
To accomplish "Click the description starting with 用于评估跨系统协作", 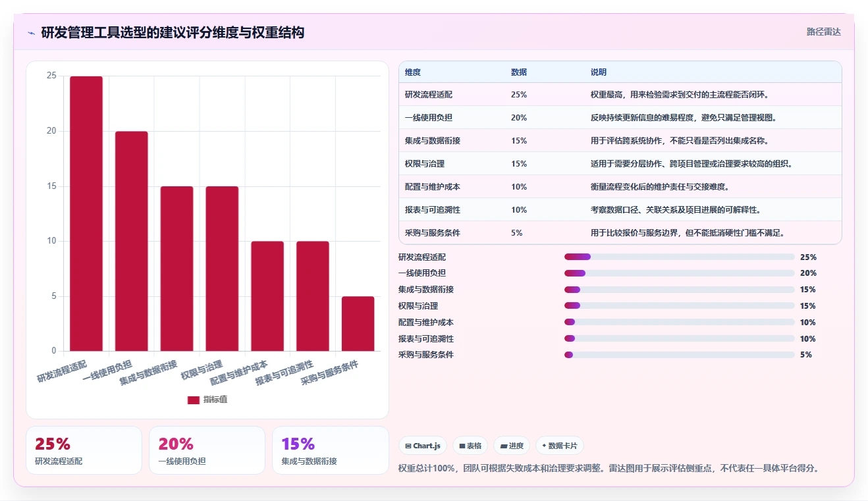I will tap(680, 141).
